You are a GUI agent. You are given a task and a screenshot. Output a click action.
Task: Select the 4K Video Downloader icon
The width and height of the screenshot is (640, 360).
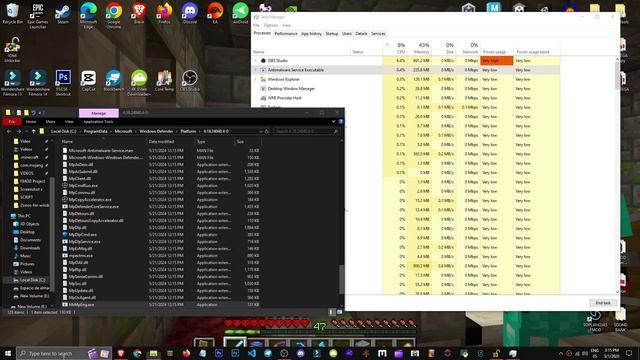click(x=139, y=83)
